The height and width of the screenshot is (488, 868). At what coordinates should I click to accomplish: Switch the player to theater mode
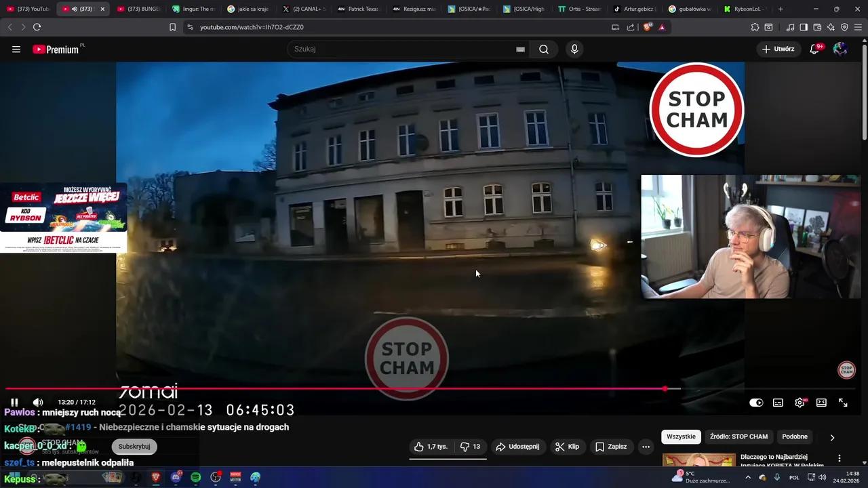(x=821, y=403)
